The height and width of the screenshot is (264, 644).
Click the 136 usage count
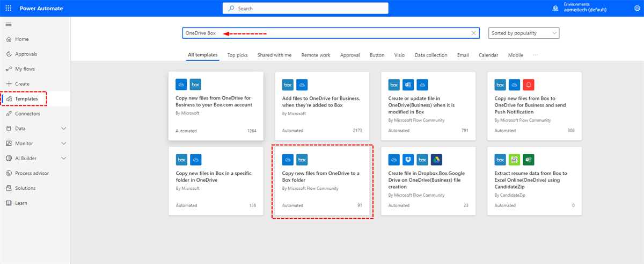tap(252, 205)
